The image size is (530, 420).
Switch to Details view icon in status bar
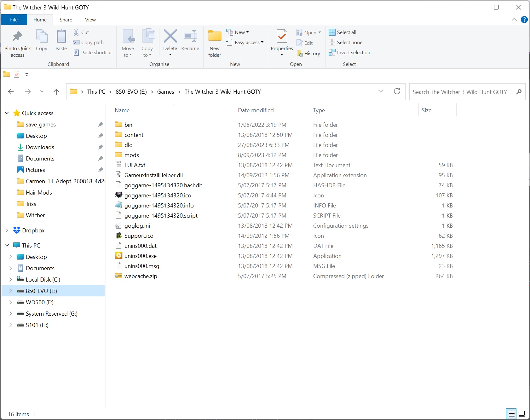(512, 414)
